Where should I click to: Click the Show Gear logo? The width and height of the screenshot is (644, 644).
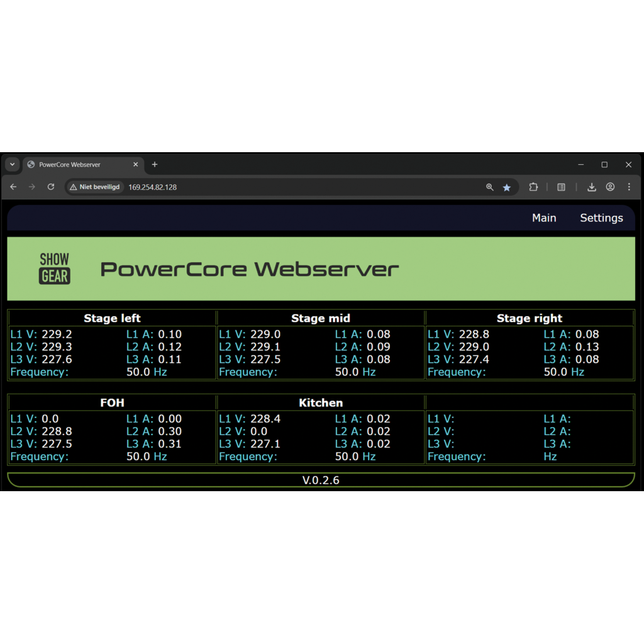55,269
